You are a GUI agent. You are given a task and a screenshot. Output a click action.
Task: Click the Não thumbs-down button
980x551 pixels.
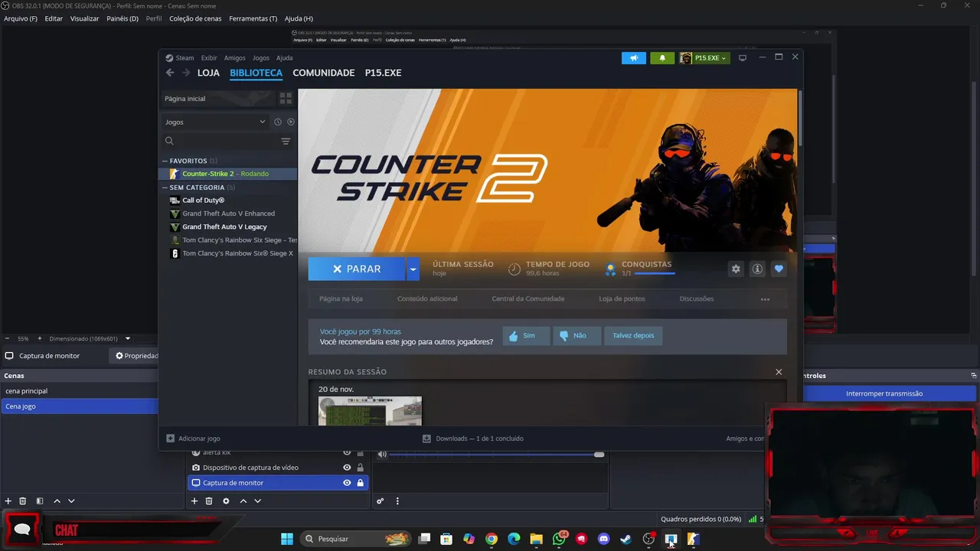tap(577, 335)
